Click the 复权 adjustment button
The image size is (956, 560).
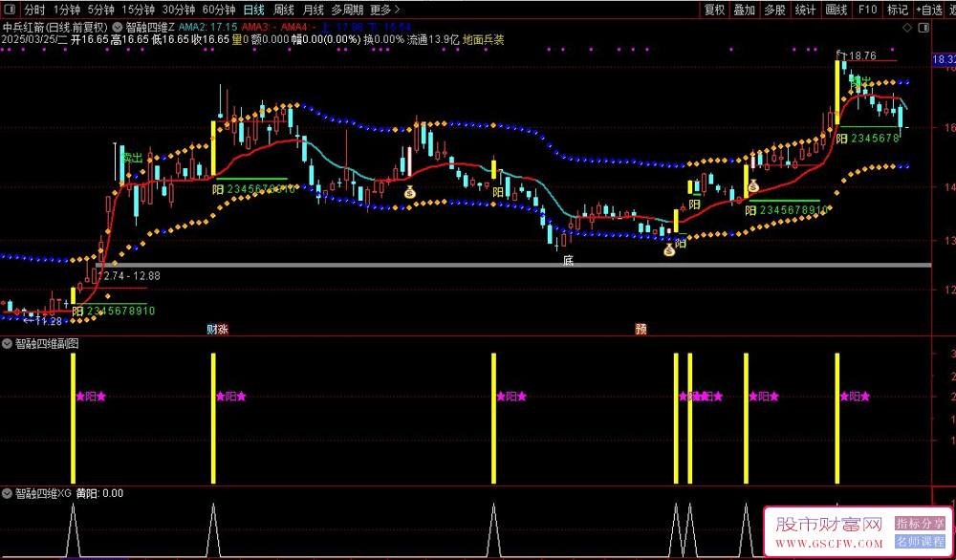[714, 10]
